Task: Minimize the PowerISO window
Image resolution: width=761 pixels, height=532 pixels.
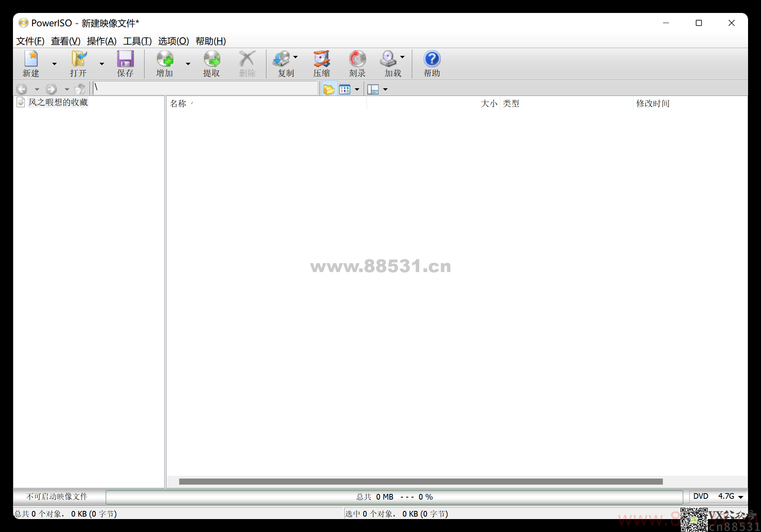Action: click(x=666, y=23)
